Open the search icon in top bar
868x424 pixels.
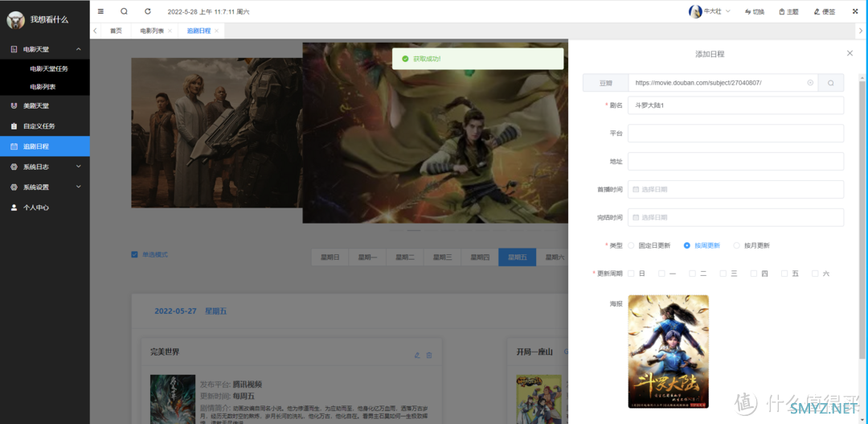click(x=124, y=11)
